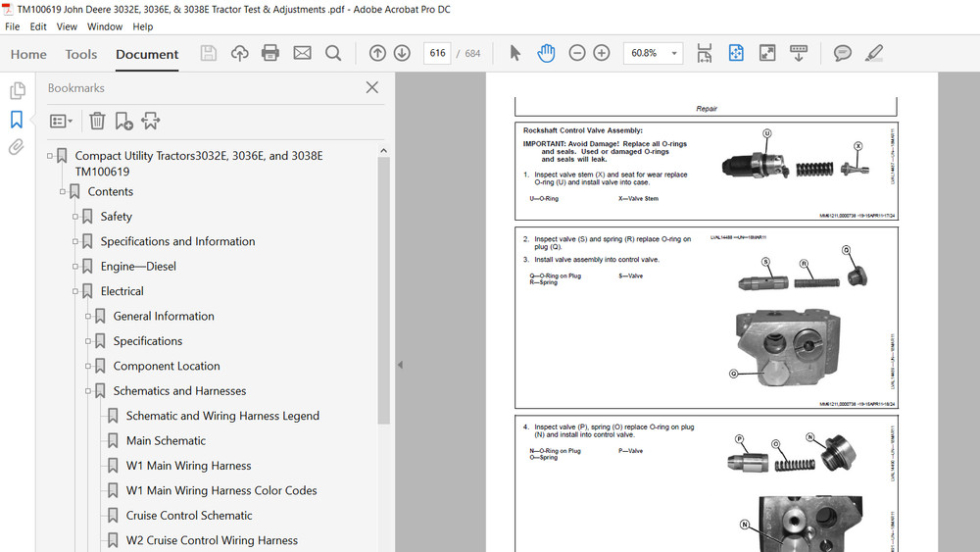Image resolution: width=980 pixels, height=552 pixels.
Task: Expand the General Information bookmark node
Action: pyautogui.click(x=88, y=317)
